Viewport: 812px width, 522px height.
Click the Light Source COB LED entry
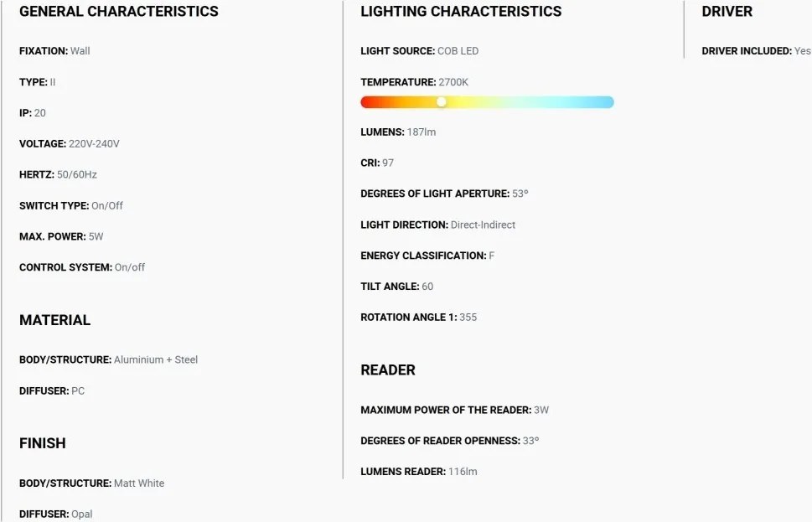pyautogui.click(x=420, y=51)
